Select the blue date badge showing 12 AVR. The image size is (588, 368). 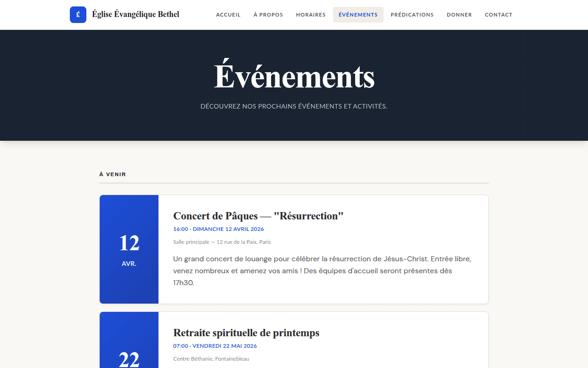(x=129, y=249)
